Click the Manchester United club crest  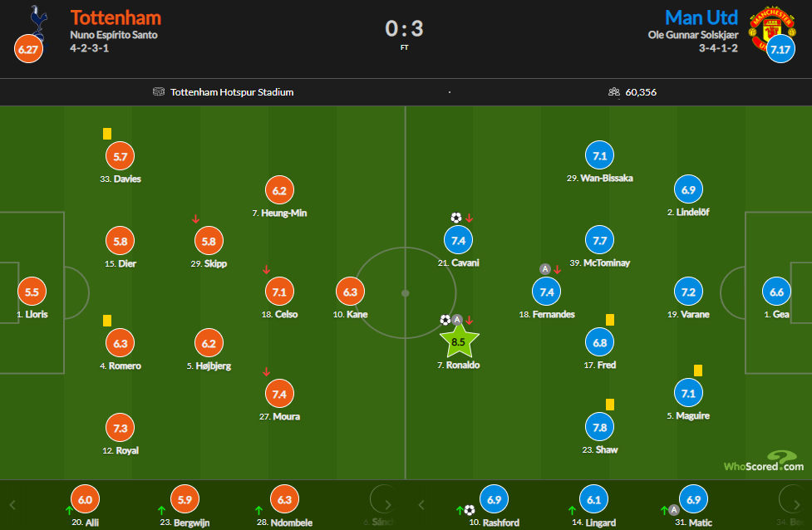coord(771,28)
